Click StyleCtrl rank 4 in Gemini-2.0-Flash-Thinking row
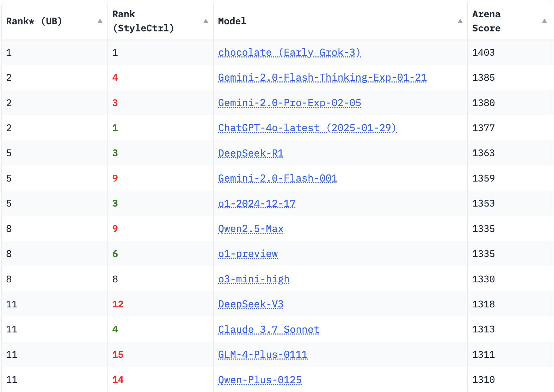The image size is (554, 392). (x=115, y=78)
